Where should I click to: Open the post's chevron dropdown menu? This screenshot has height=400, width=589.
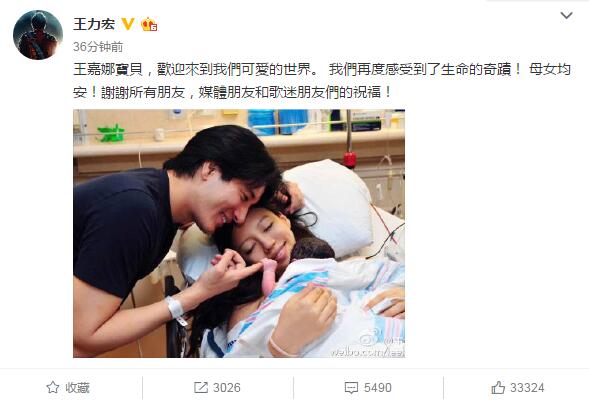[x=566, y=15]
